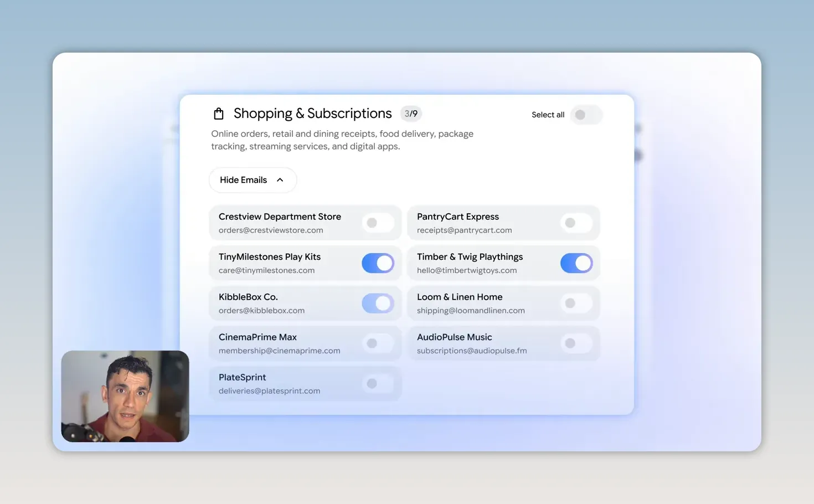Click orders@crestviewstore.com email address
The width and height of the screenshot is (814, 504).
pos(271,230)
